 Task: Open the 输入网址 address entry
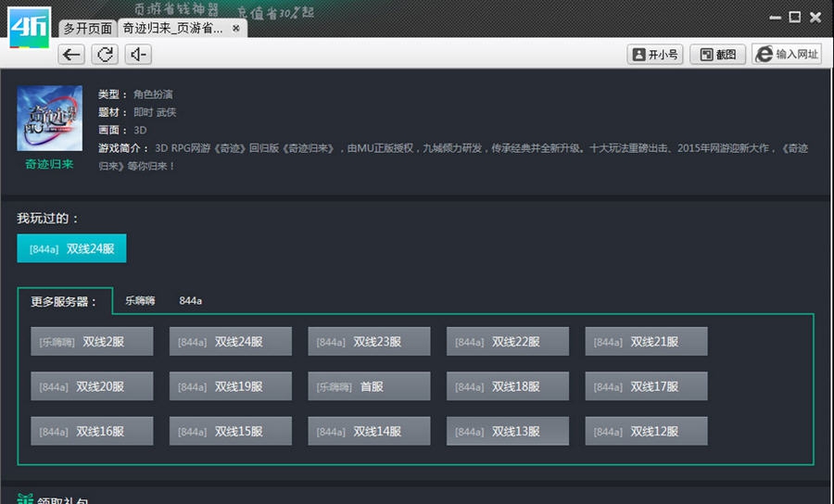(787, 55)
